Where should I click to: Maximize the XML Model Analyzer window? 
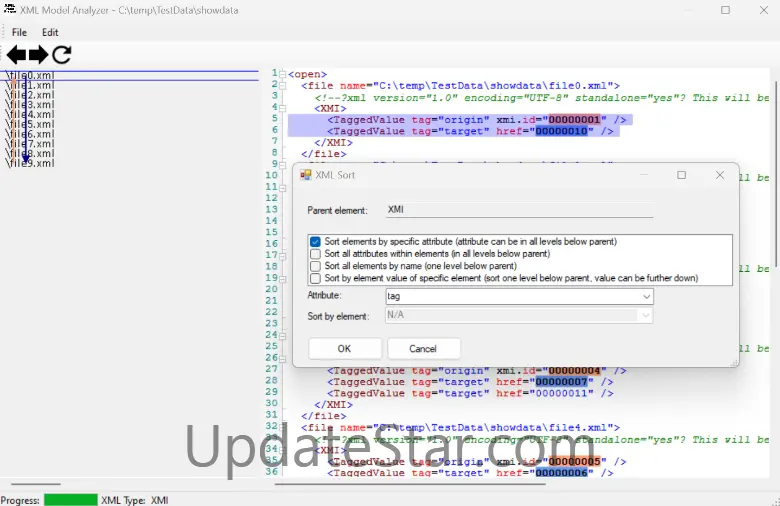point(725,10)
